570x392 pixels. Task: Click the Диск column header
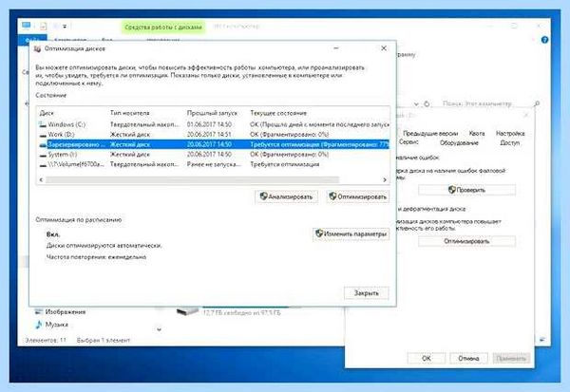47,113
